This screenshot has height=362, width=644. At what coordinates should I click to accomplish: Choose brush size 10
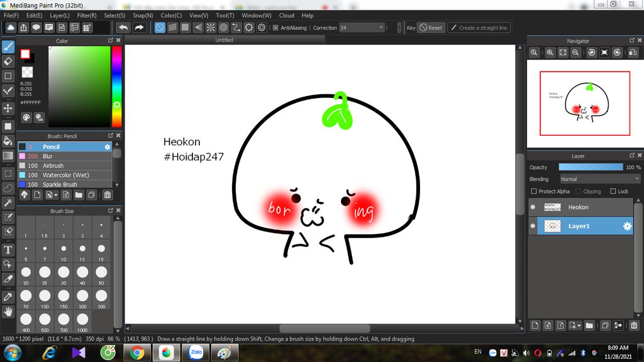[64, 251]
